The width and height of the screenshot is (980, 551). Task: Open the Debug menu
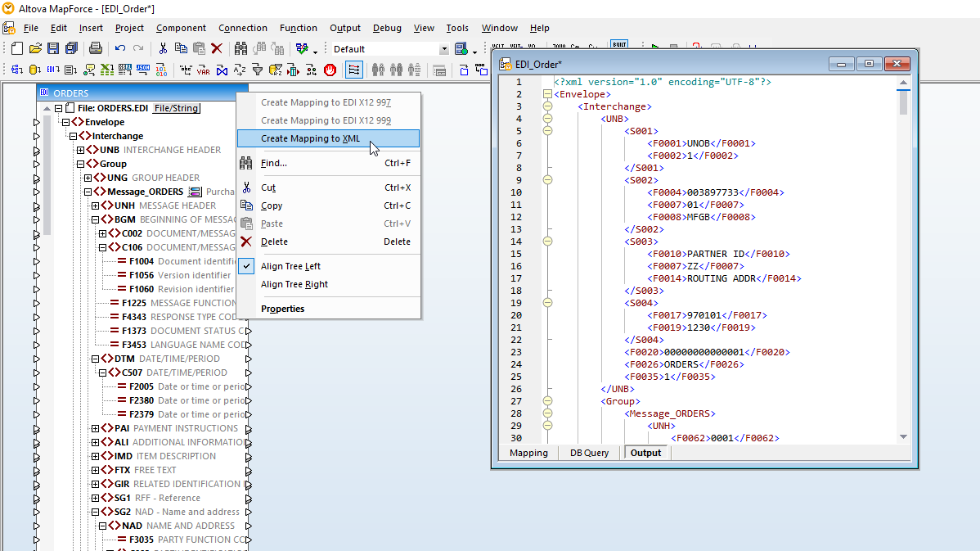coord(387,28)
